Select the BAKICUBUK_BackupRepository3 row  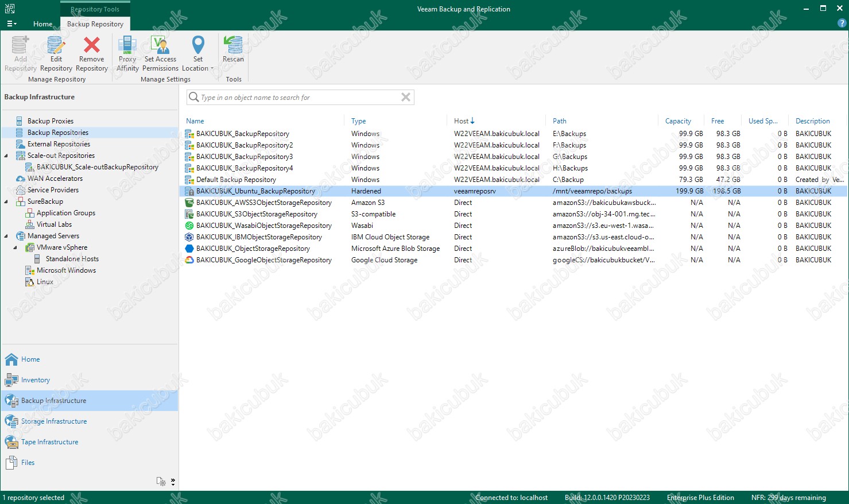point(514,157)
